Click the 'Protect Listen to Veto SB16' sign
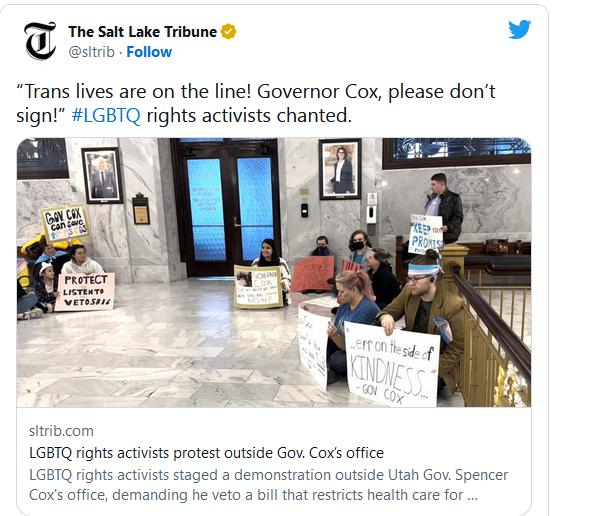This screenshot has width=596, height=516. point(85,292)
